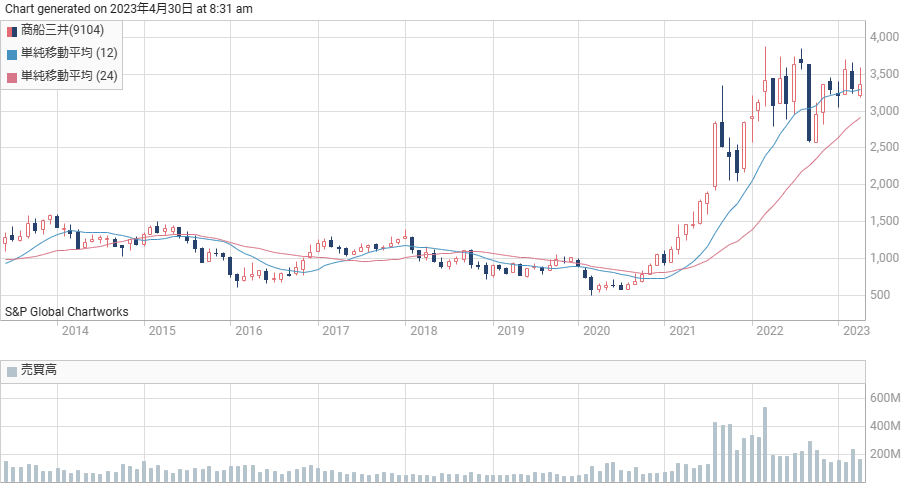This screenshot has height=484, width=922.
Task: Click the 2017 x-axis year label
Action: tap(336, 331)
